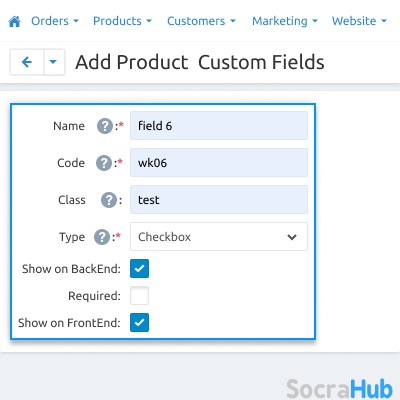Open the Code field help icon
The width and height of the screenshot is (400, 400).
tap(104, 163)
